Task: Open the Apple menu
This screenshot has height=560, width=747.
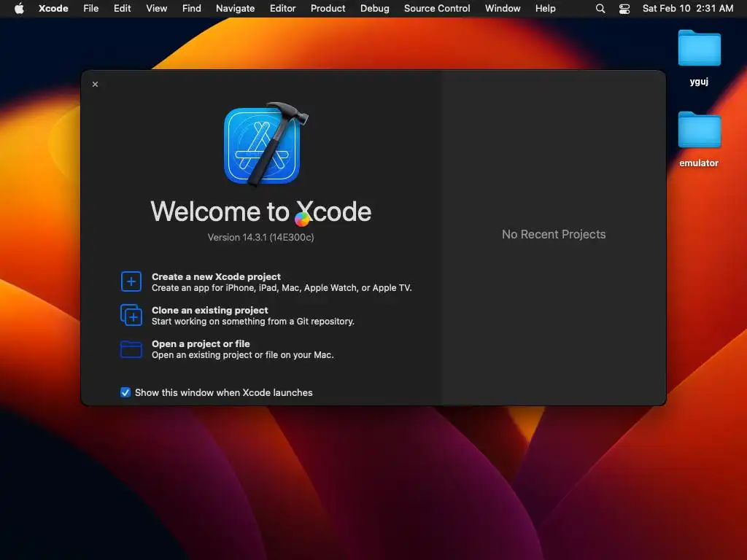Action: 19,8
